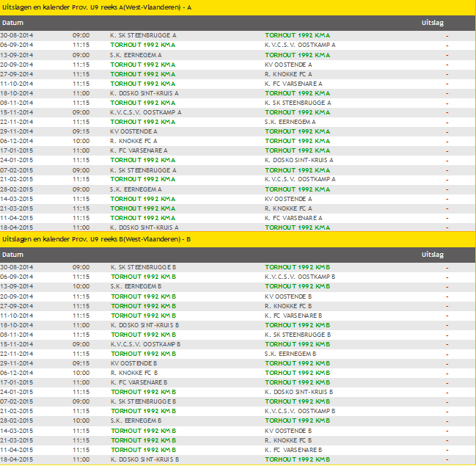
Task: Select K. SK STEENBRUGGE A in the 08-11-2014 row
Action: pos(298,103)
